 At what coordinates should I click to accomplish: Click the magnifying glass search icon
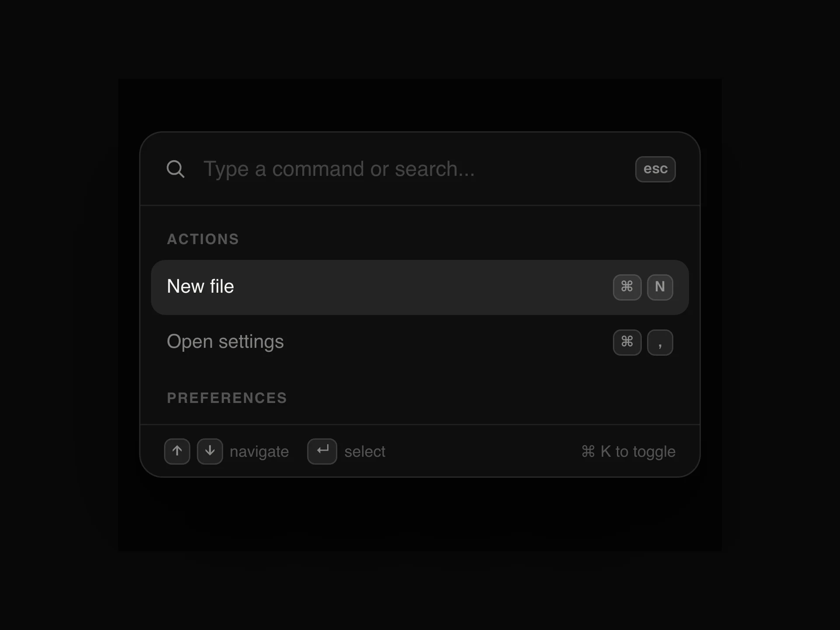tap(175, 169)
